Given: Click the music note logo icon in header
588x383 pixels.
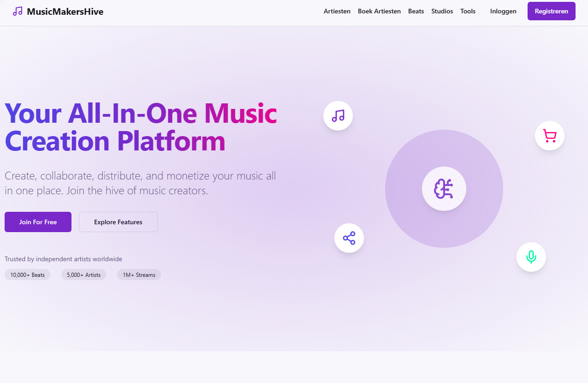Looking at the screenshot, I should coord(18,11).
